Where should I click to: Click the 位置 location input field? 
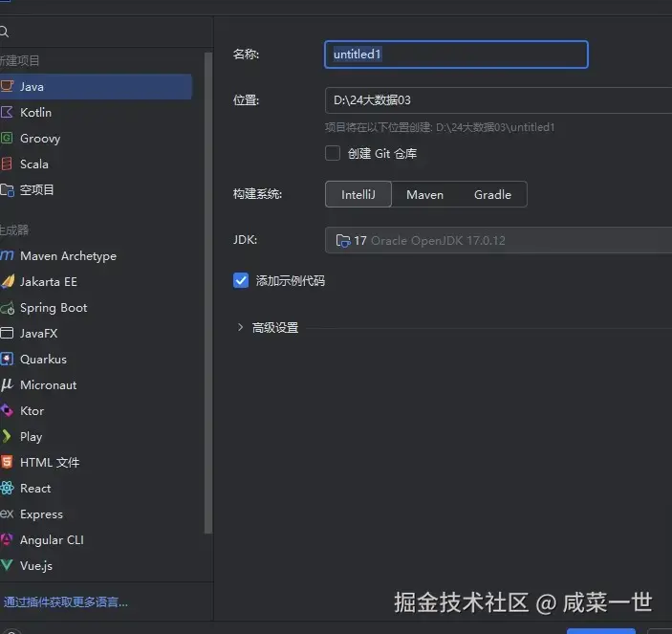click(x=498, y=100)
